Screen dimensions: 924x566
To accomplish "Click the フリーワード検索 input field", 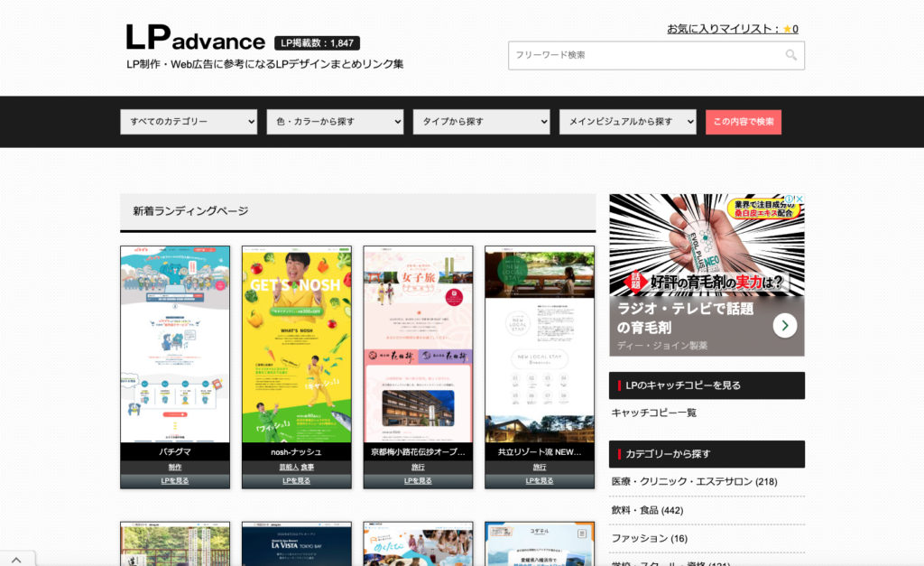I will click(x=645, y=56).
